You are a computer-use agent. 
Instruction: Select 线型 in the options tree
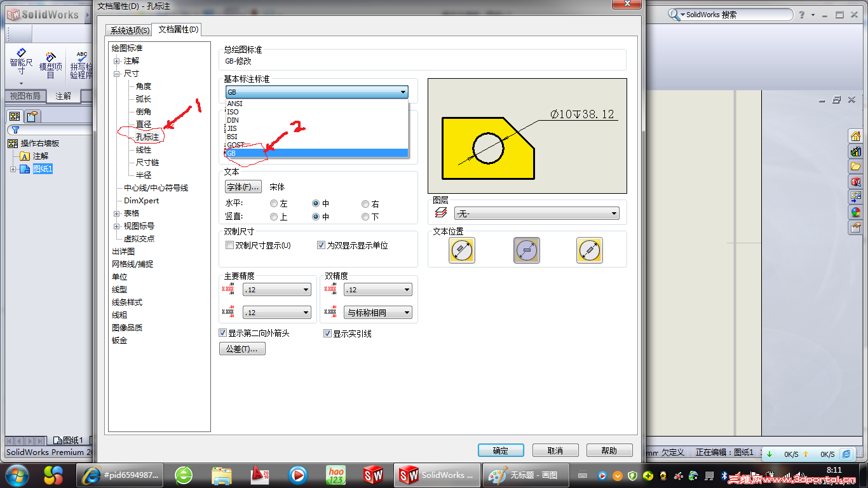tap(119, 290)
